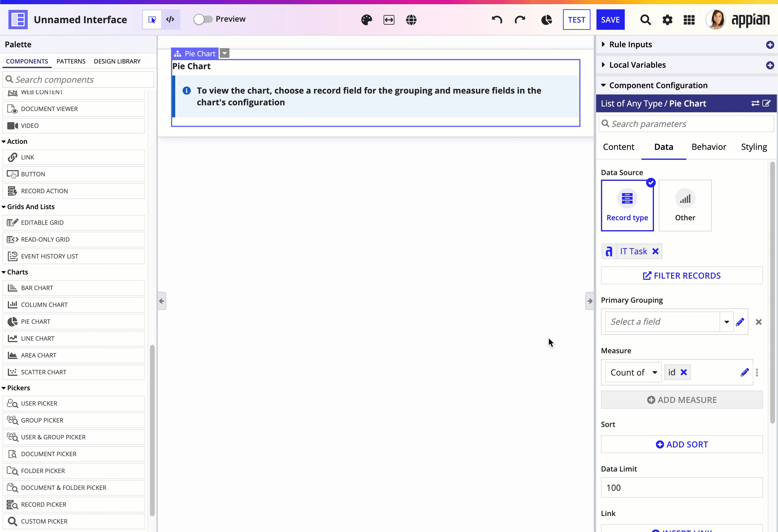This screenshot has width=778, height=532.
Task: Switch to the Styling tab
Action: [x=754, y=147]
